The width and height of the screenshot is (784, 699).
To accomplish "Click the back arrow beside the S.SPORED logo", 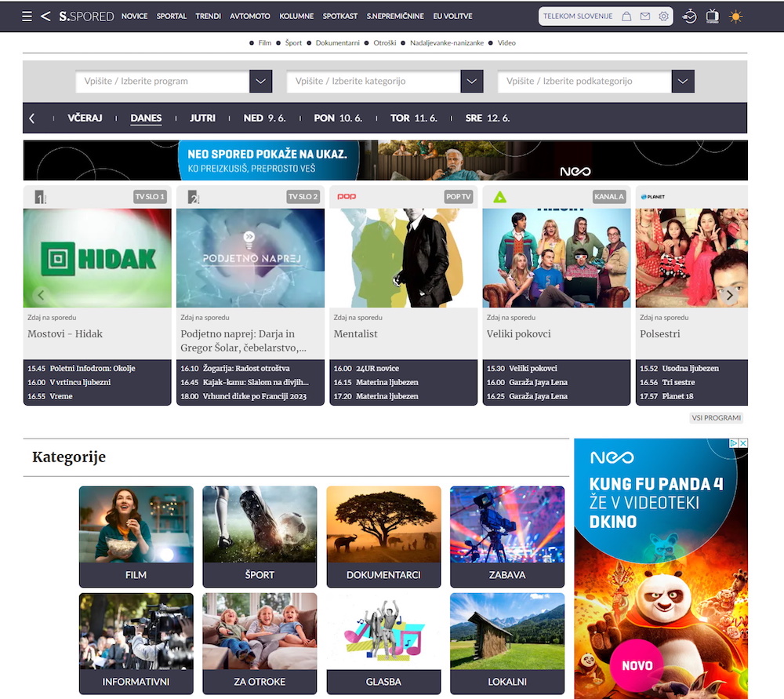I will 45,16.
